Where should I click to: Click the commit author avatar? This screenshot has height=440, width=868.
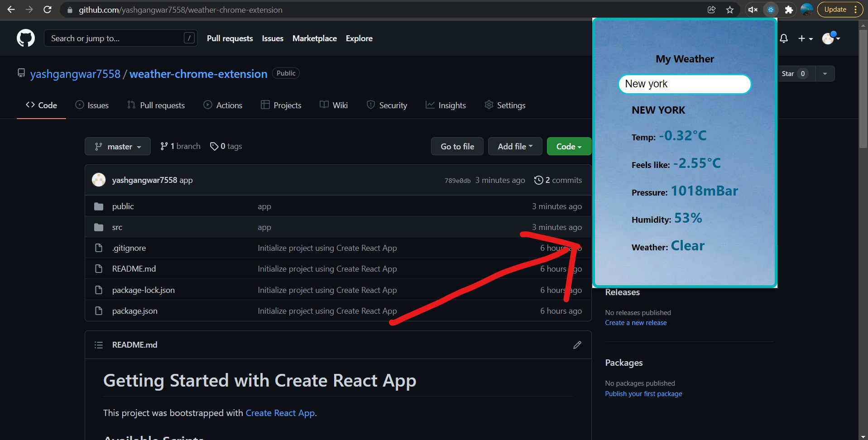[x=99, y=180]
